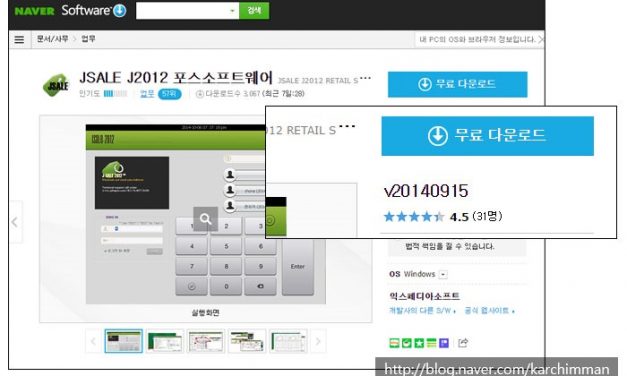
Task: Click the JSALE green app logo
Action: pos(56,85)
